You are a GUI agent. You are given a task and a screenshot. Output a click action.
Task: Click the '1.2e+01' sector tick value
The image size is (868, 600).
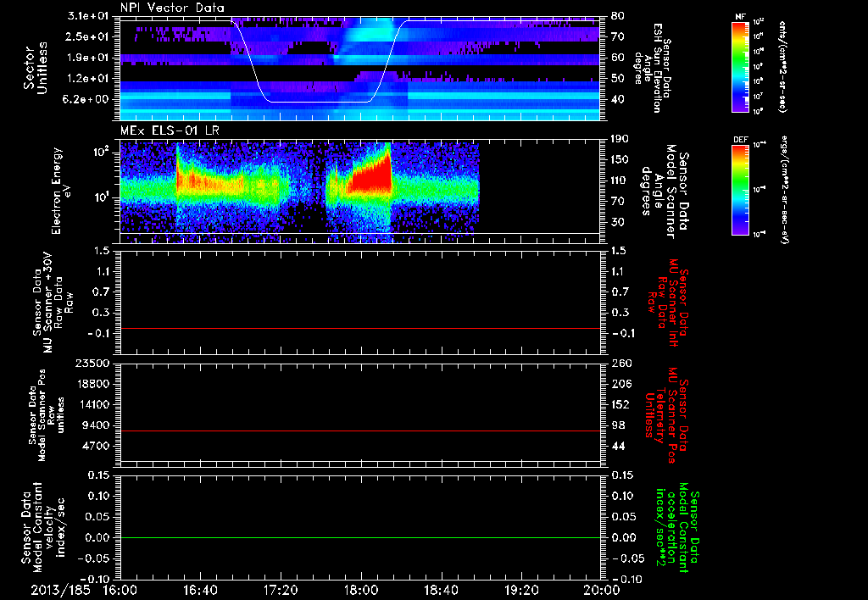[89, 79]
